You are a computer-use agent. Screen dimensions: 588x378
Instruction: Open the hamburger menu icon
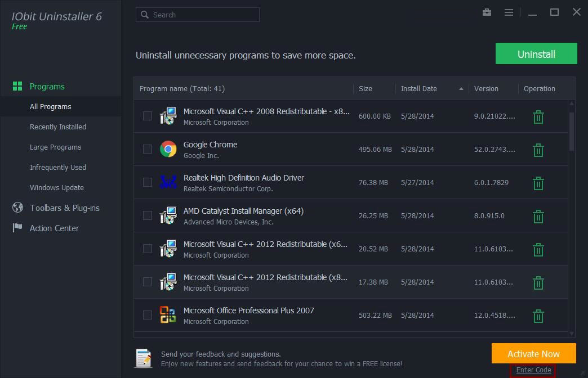[x=509, y=12]
